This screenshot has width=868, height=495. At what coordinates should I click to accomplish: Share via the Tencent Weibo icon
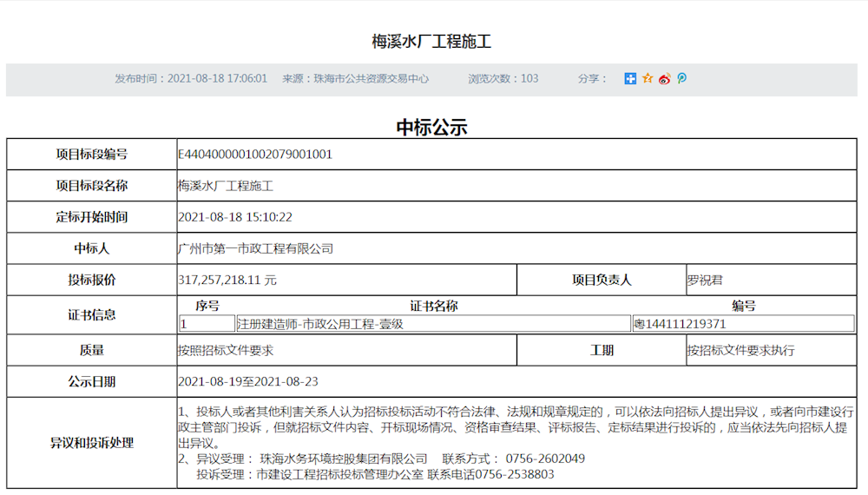[682, 79]
